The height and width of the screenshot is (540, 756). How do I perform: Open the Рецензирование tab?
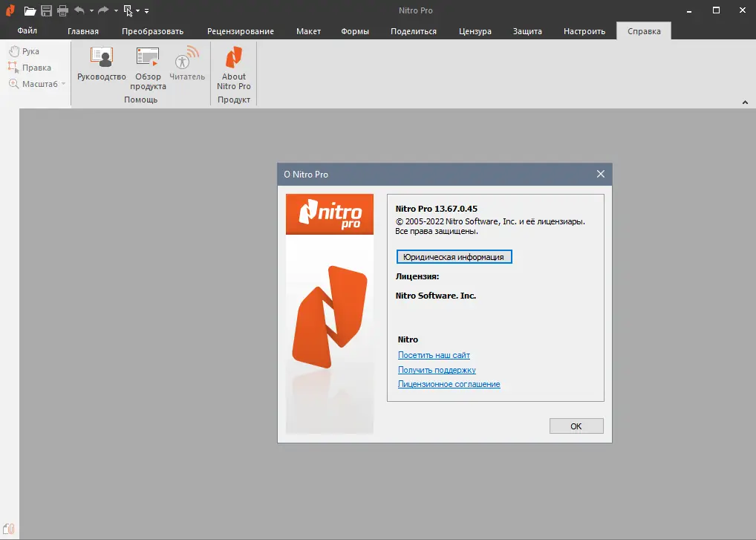[241, 31]
